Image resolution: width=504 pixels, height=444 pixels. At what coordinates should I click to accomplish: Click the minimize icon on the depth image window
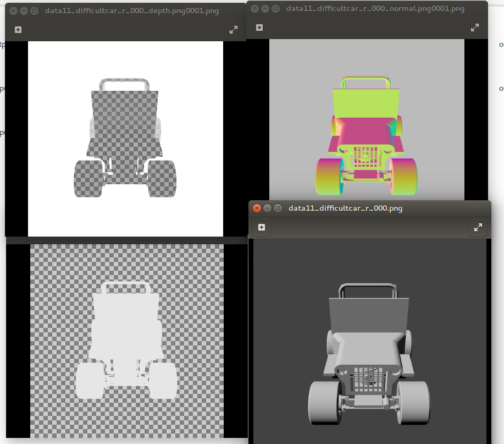point(24,10)
